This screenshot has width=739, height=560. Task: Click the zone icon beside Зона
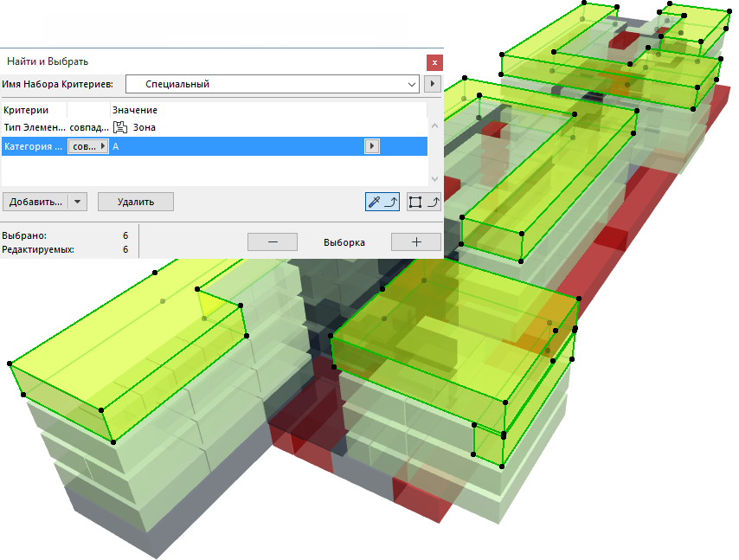click(x=120, y=127)
